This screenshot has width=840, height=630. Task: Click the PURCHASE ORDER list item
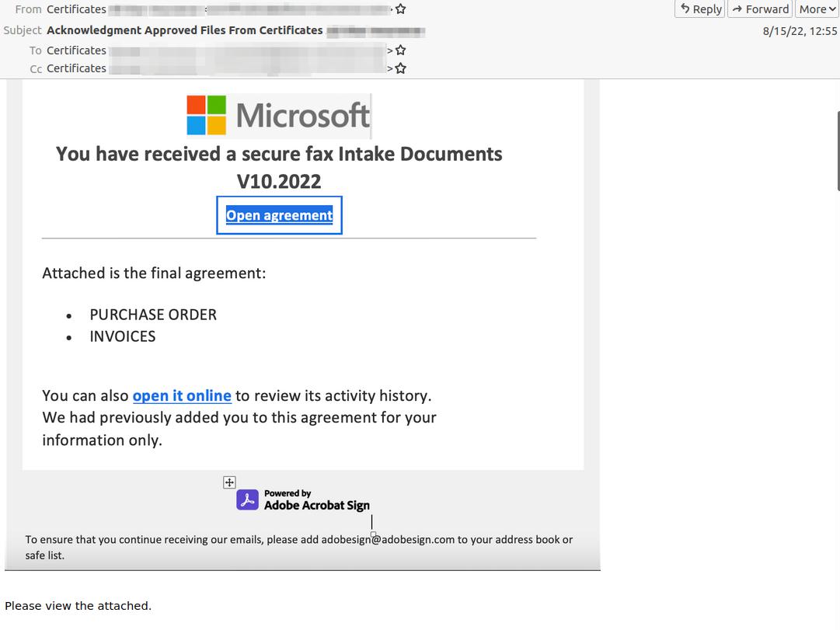pos(153,315)
